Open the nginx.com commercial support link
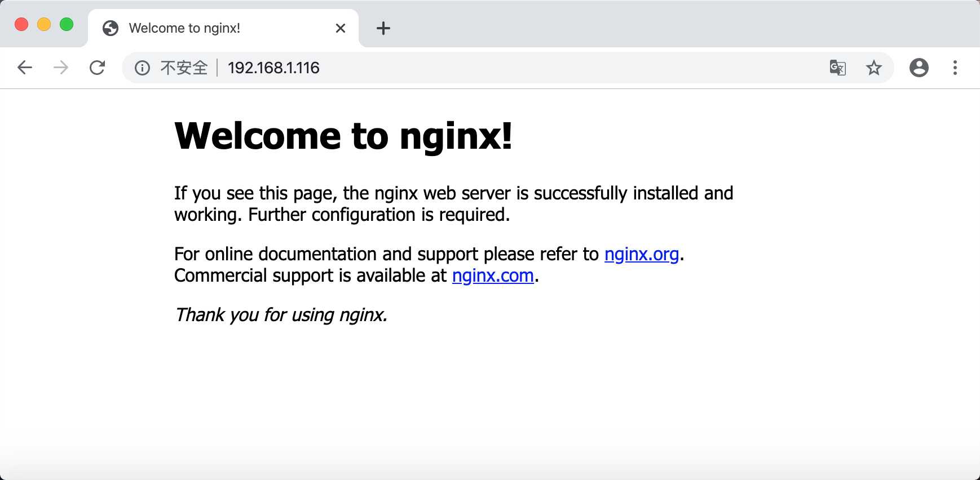The image size is (980, 480). pyautogui.click(x=493, y=275)
